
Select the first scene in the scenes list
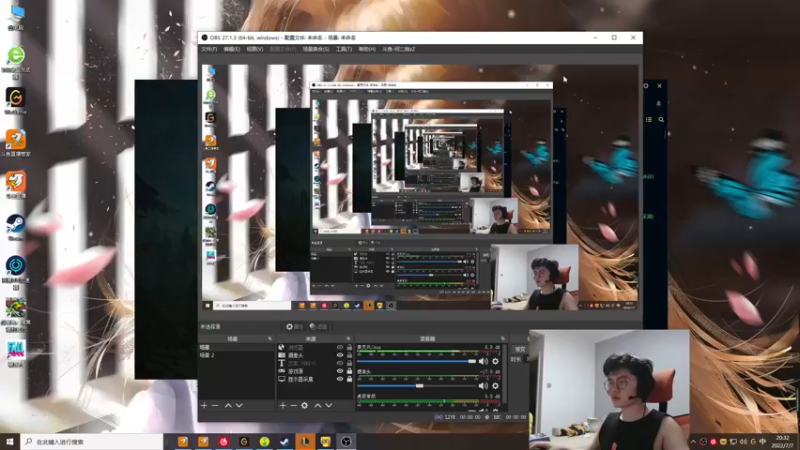pyautogui.click(x=237, y=347)
